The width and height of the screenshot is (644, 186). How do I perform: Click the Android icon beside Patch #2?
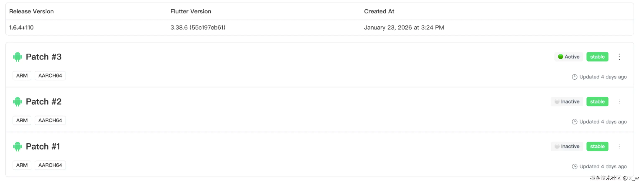click(x=17, y=102)
